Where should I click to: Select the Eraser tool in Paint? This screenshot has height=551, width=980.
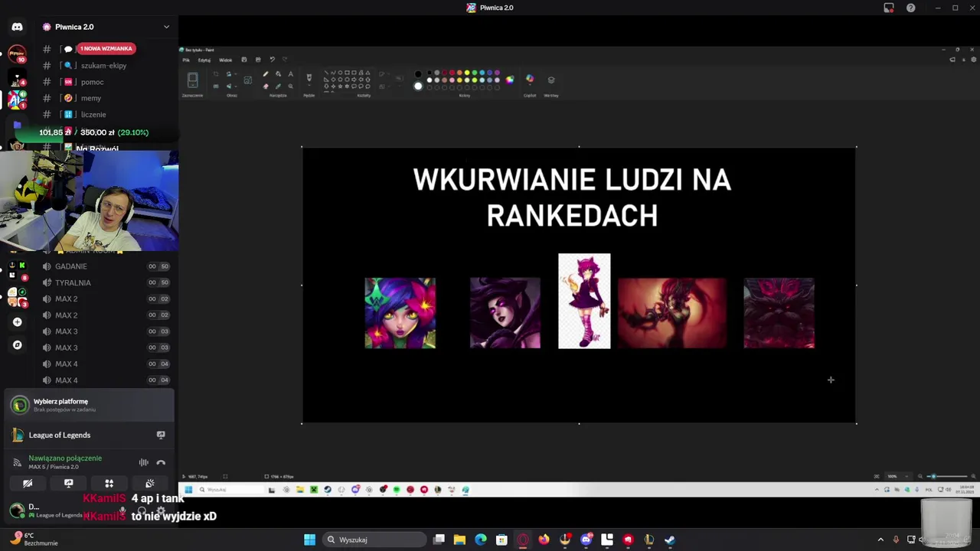266,86
